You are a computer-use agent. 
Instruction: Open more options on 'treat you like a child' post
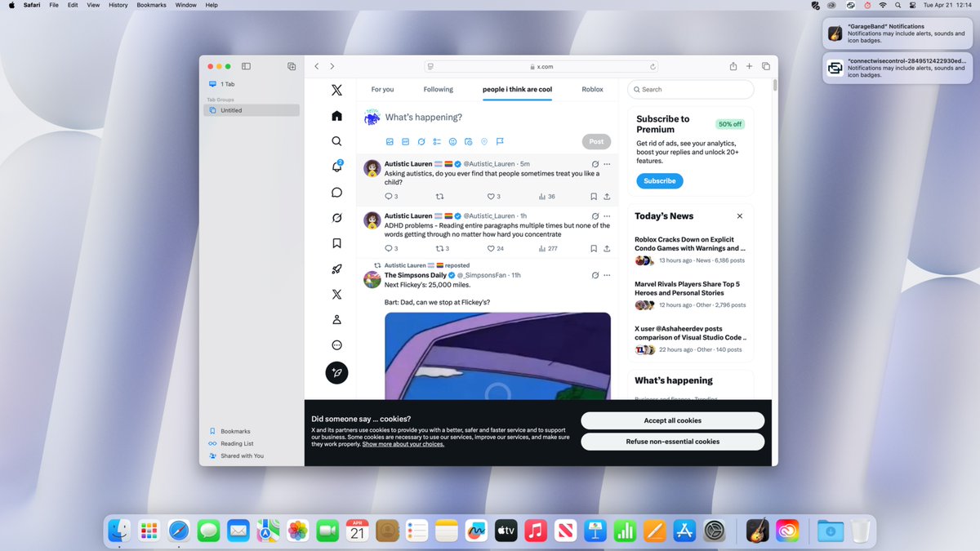pos(607,164)
